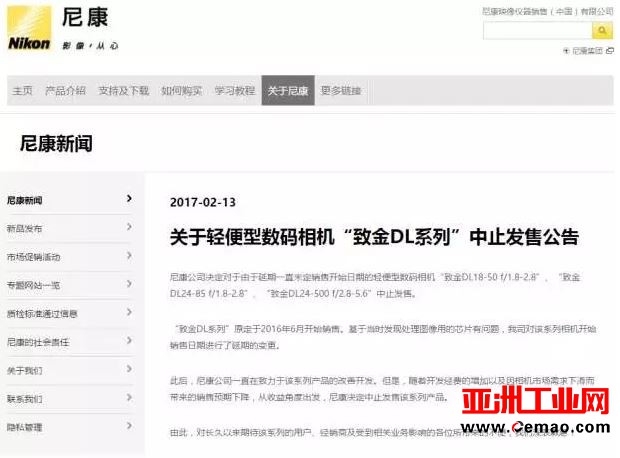Click the 尼康 brand name text
Viewport: 620px width, 458px height.
click(x=85, y=18)
